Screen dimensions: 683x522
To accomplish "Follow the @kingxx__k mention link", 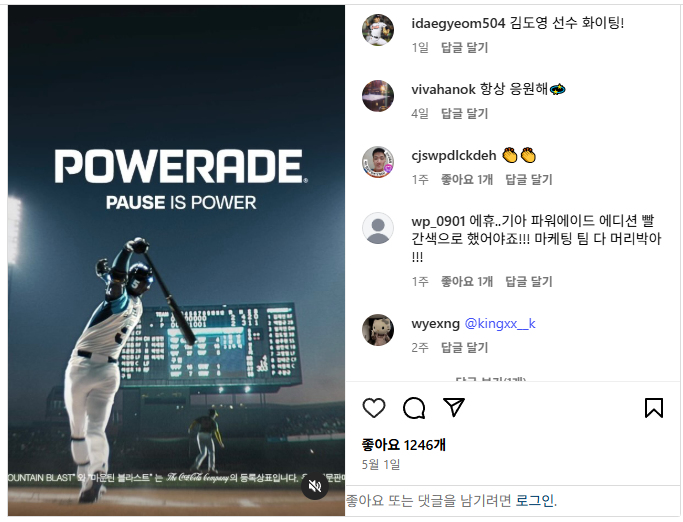I will point(500,324).
